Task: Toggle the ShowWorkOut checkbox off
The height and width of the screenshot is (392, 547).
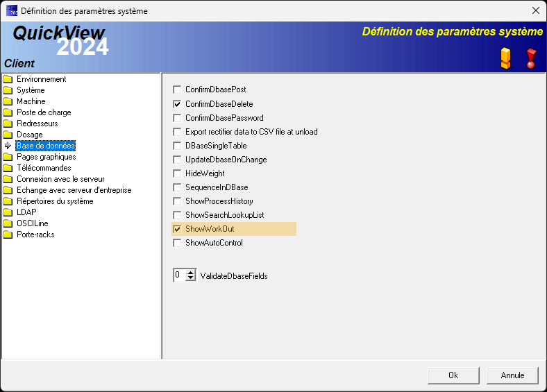Action: pyautogui.click(x=177, y=229)
